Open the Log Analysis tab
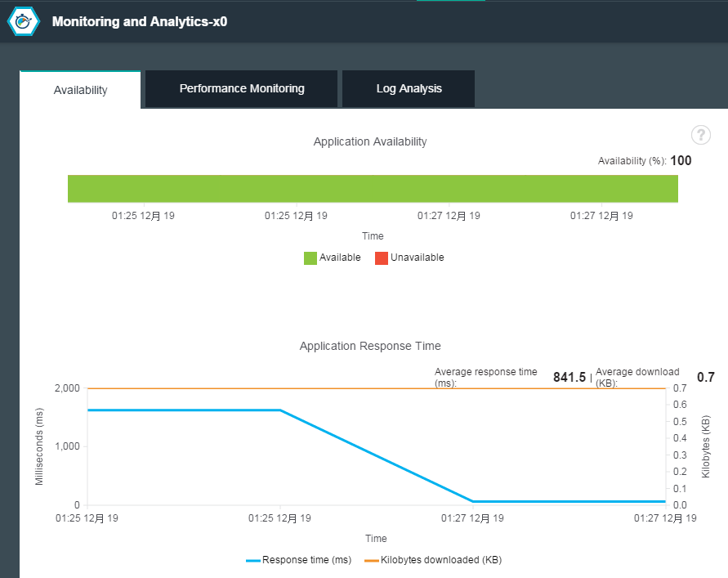Viewport: 728px width, 578px height. coord(409,88)
